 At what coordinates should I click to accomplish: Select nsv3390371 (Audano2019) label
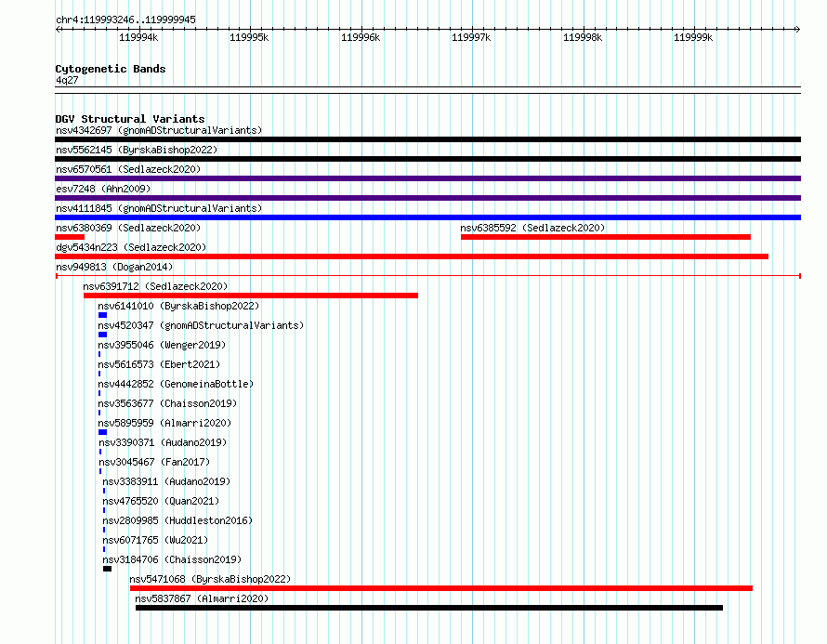163,442
